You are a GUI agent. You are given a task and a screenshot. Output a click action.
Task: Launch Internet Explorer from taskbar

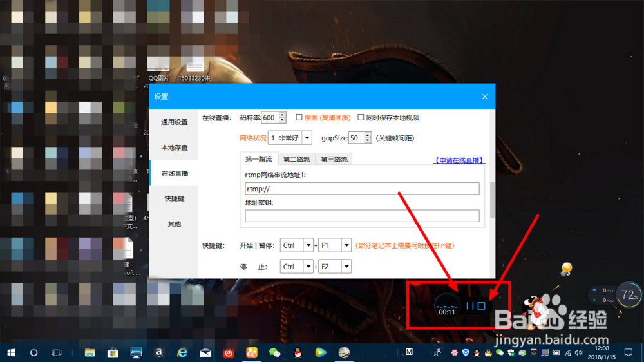coord(182,352)
